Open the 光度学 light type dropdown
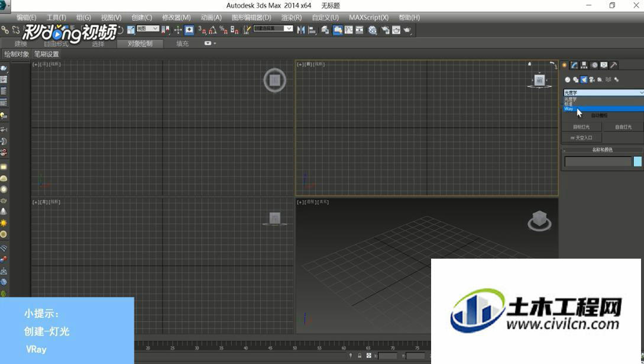Image resolution: width=644 pixels, height=364 pixels. 603,93
